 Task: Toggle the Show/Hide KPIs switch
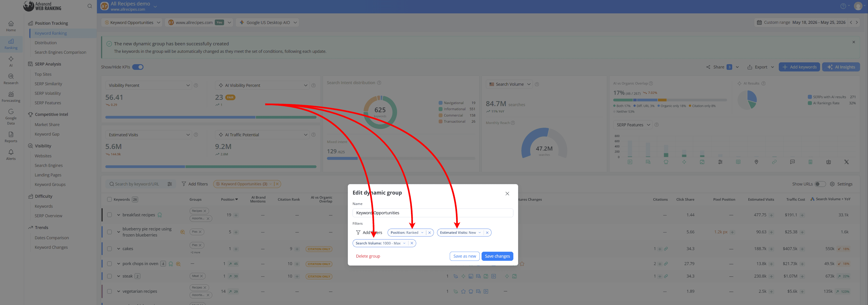point(138,67)
